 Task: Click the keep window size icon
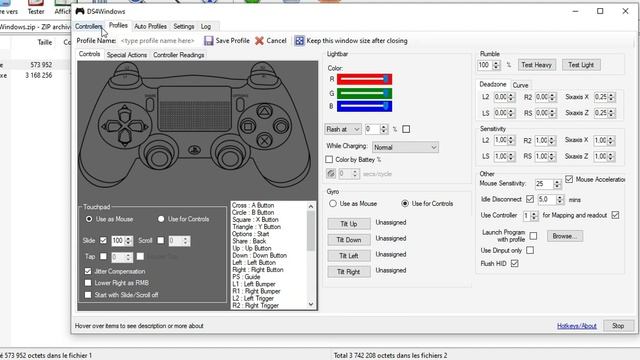point(299,40)
